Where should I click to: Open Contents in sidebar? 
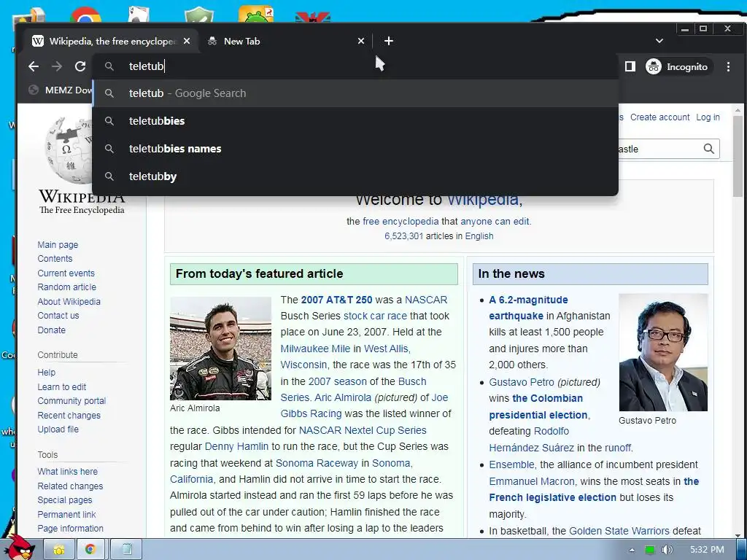pyautogui.click(x=55, y=259)
